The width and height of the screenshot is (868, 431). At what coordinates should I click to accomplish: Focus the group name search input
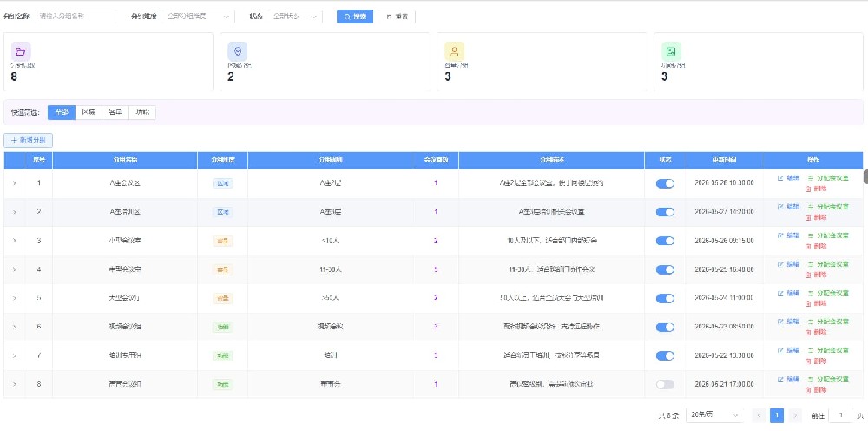(x=76, y=17)
